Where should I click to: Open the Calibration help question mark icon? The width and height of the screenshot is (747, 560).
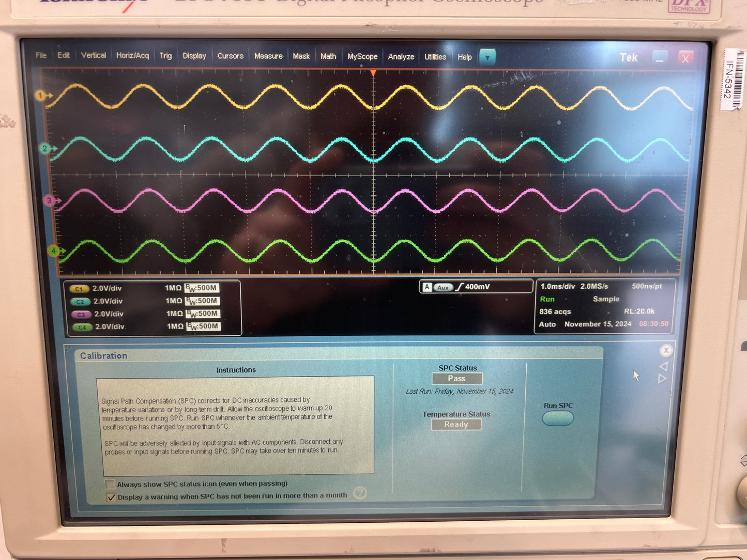360,493
